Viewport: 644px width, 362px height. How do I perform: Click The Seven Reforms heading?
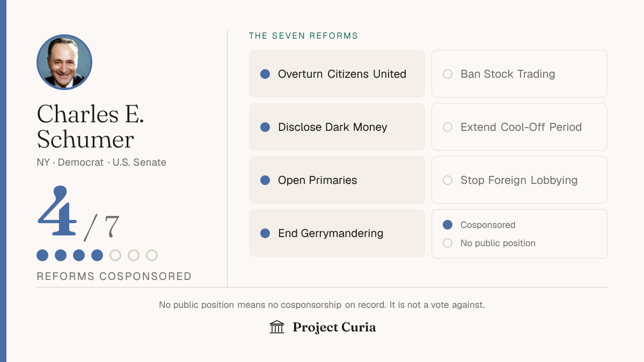(x=303, y=36)
